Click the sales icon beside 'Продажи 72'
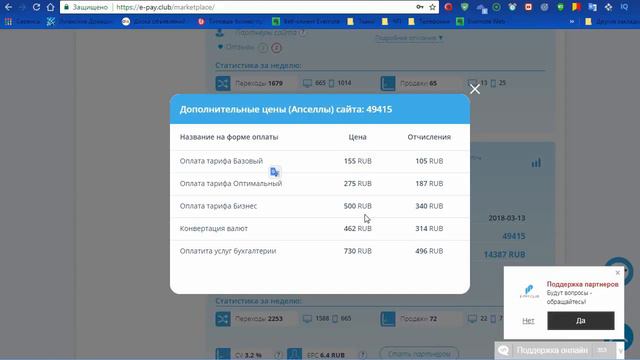Viewport: 640px width, 360px height. [388, 319]
